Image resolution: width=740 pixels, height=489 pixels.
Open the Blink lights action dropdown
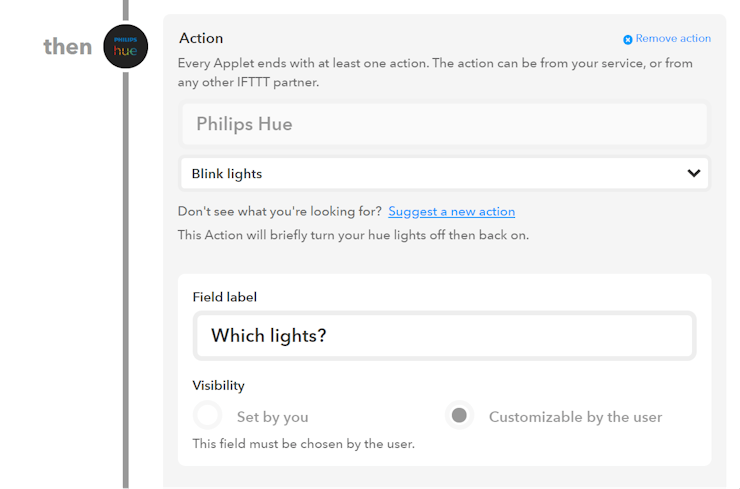pos(445,173)
